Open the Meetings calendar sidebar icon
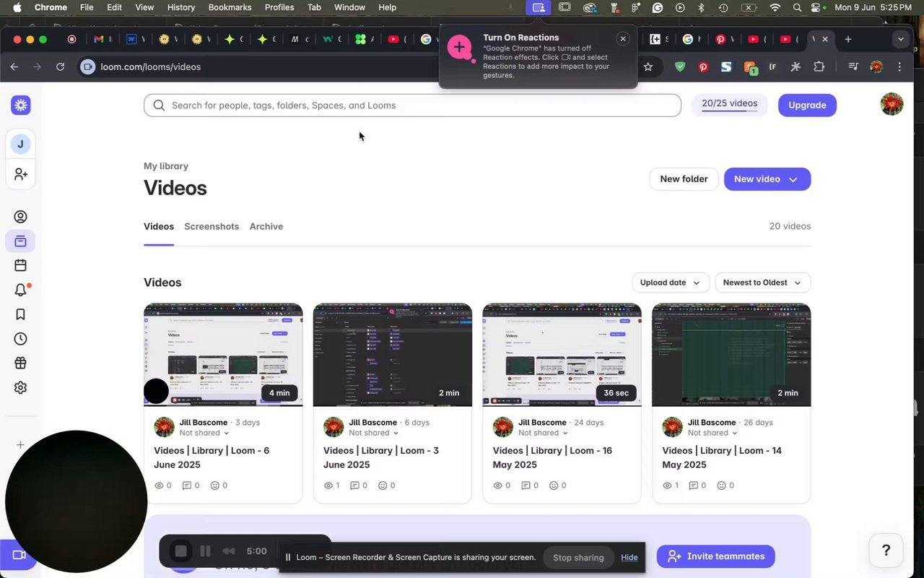Viewport: 924px width, 578px height. tap(20, 265)
